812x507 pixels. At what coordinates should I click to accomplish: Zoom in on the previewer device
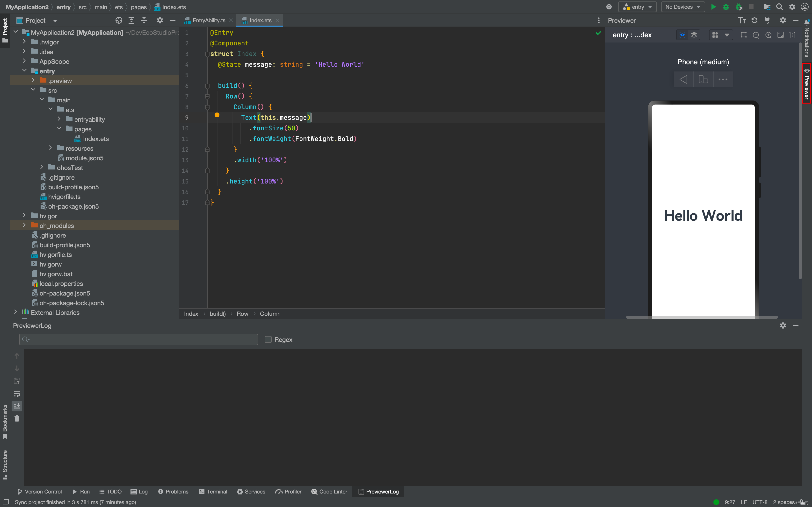768,35
